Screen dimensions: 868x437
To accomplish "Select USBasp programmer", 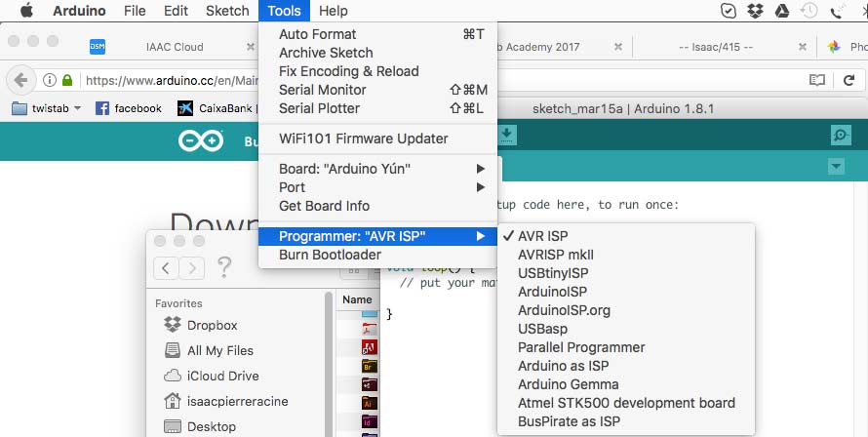I will (x=626, y=329).
